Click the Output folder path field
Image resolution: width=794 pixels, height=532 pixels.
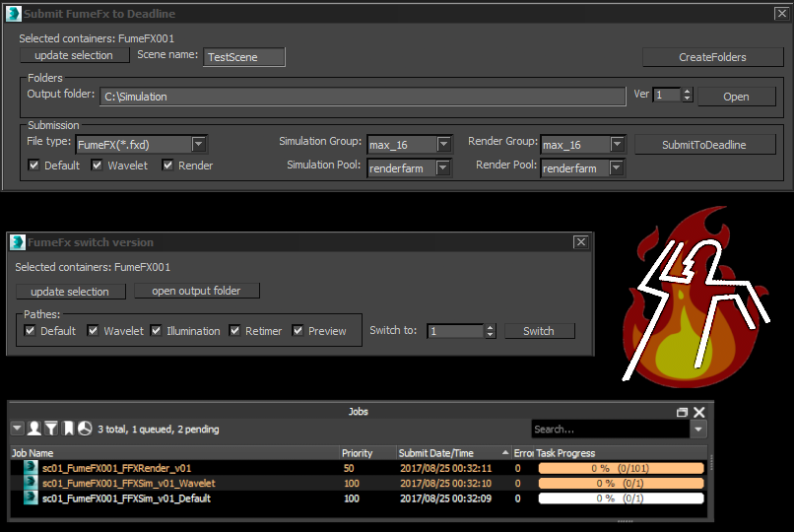[363, 97]
